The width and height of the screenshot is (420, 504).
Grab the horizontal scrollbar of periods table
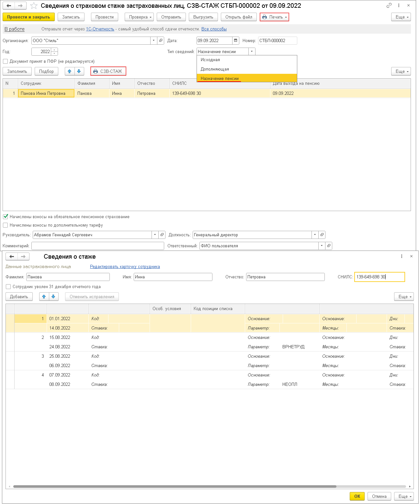(175, 486)
